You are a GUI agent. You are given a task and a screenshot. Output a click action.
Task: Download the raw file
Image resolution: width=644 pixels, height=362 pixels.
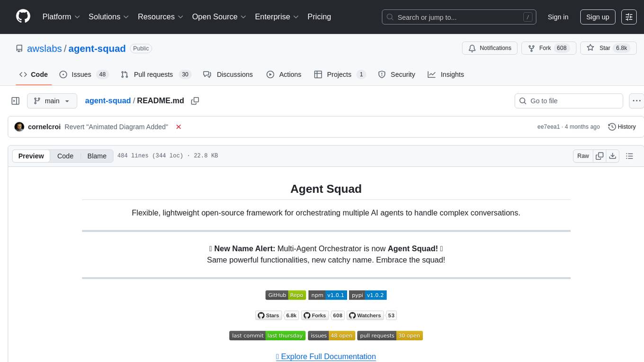613,156
